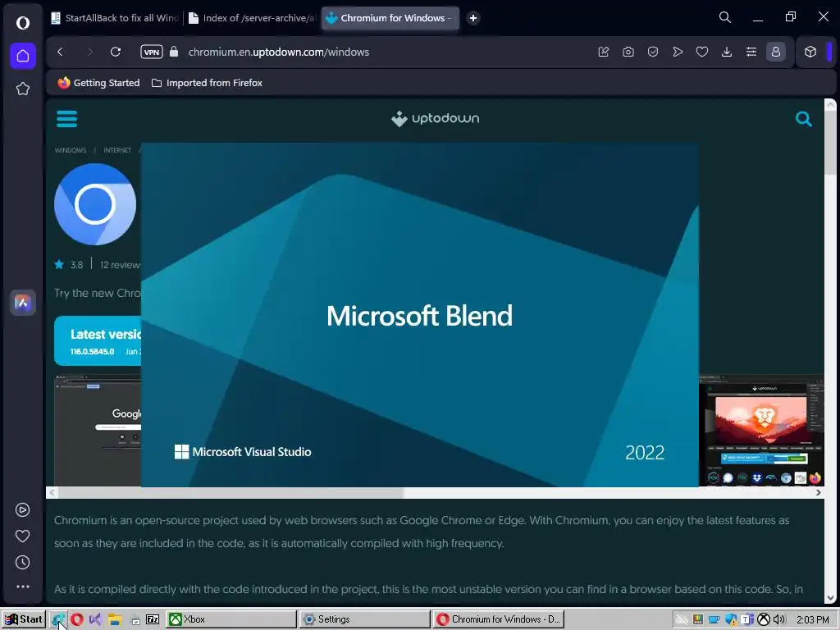Click the page vertical scrollbar thumb
Image resolution: width=840 pixels, height=630 pixels.
(x=830, y=143)
